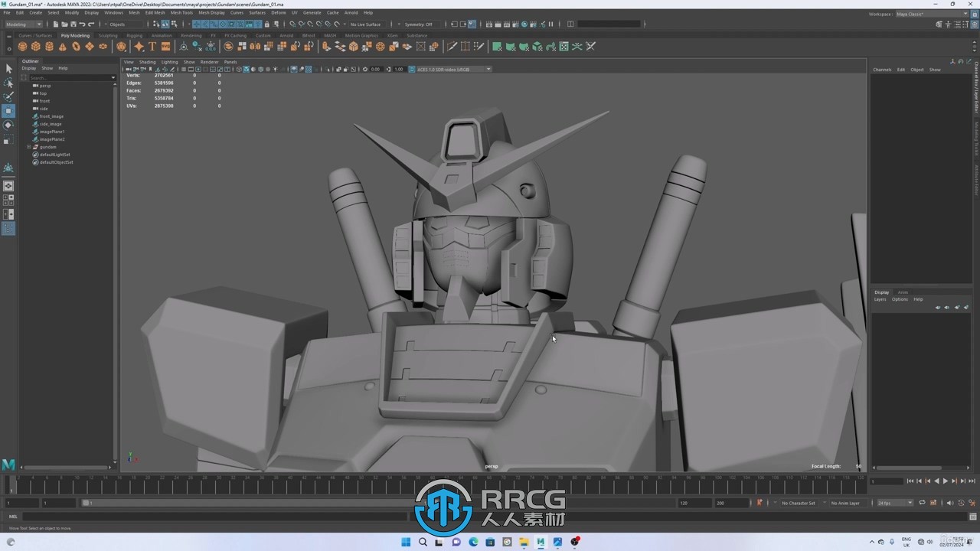Click the New Scene icon

(56, 24)
